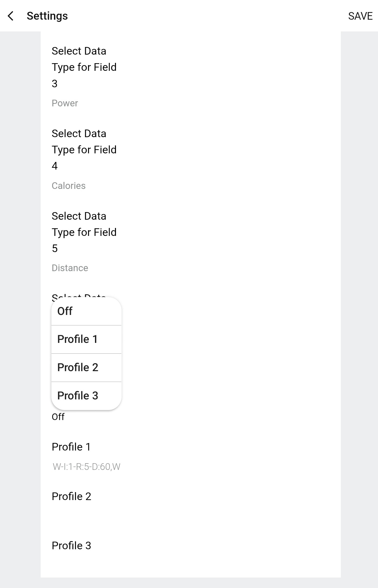Image resolution: width=378 pixels, height=588 pixels.
Task: Tap the Calories value under Field 4
Action: click(x=69, y=185)
